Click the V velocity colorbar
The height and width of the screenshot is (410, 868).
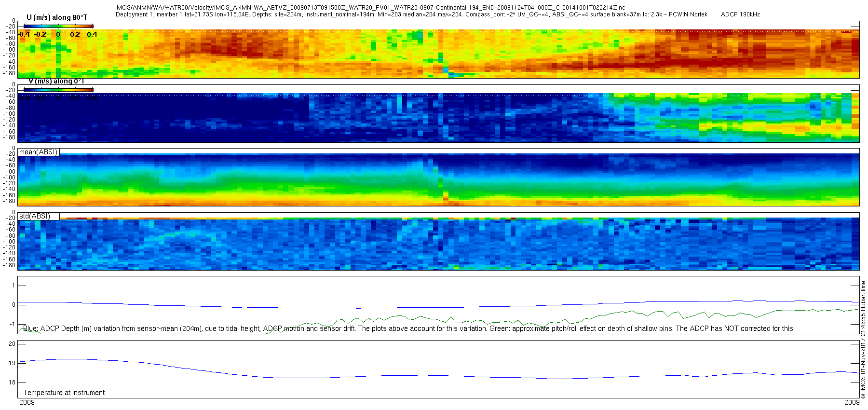[58, 90]
